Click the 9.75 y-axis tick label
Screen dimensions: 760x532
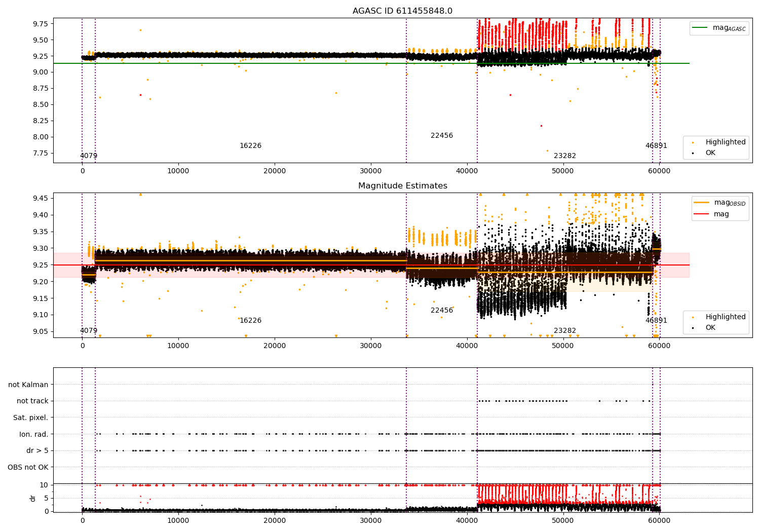(x=41, y=24)
